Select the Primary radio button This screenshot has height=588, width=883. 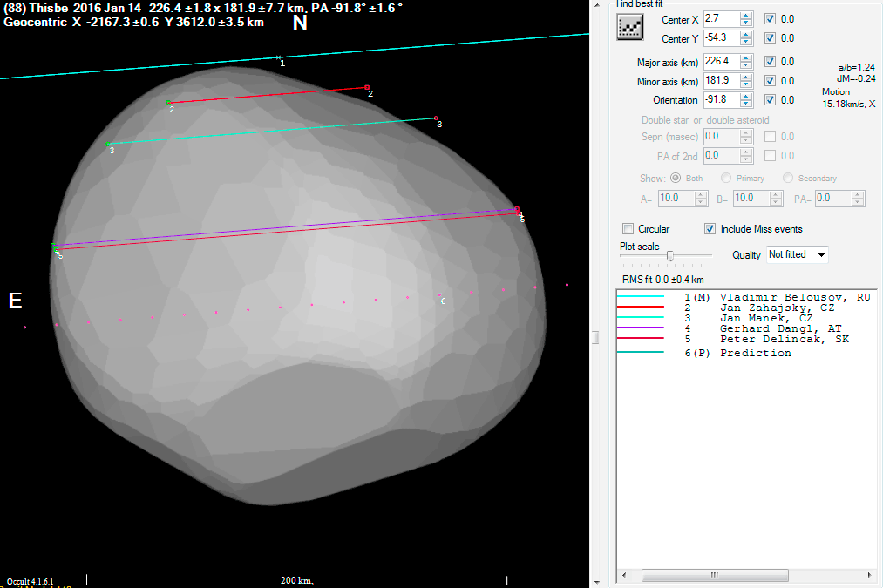726,178
